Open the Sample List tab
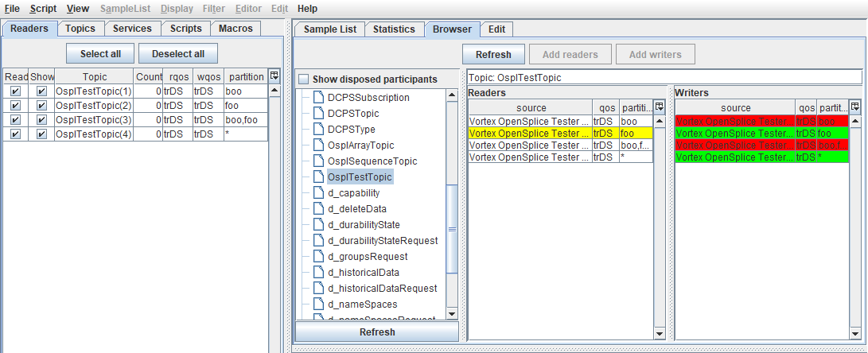868x353 pixels. 329,29
